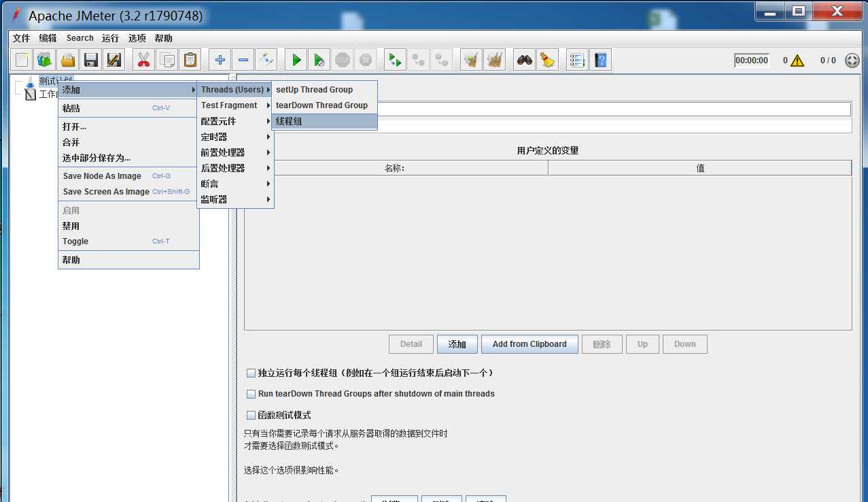Click the Add from Clipboard button

(530, 344)
